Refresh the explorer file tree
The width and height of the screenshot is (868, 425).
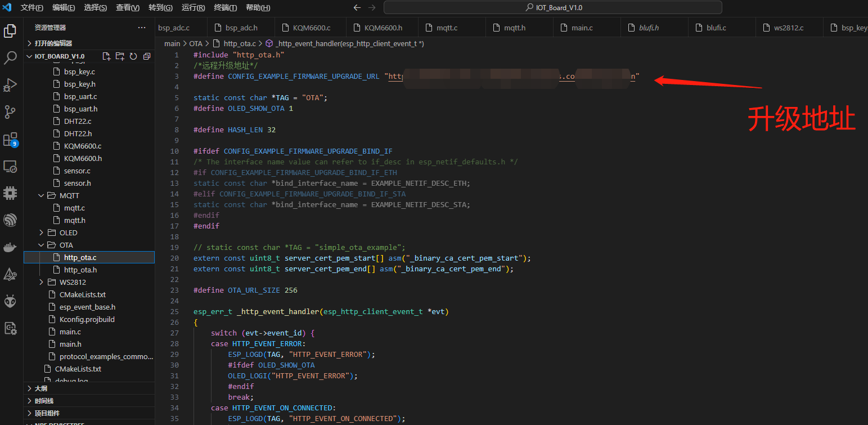click(x=133, y=56)
